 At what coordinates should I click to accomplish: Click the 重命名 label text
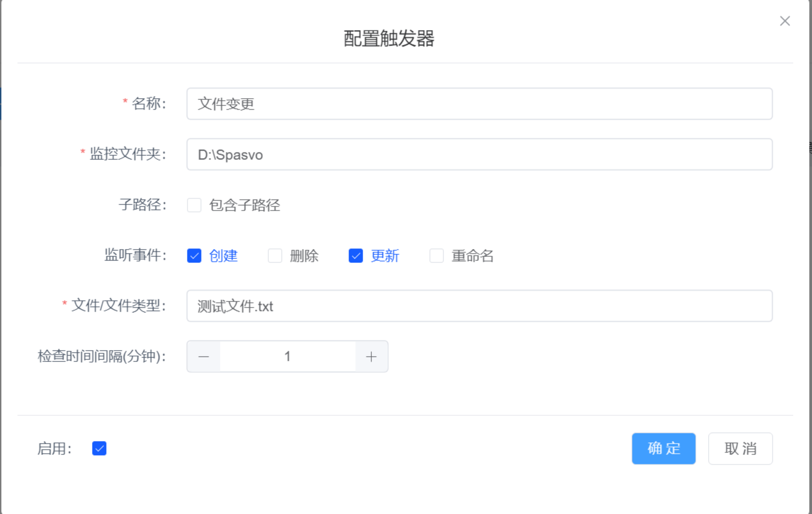click(472, 256)
